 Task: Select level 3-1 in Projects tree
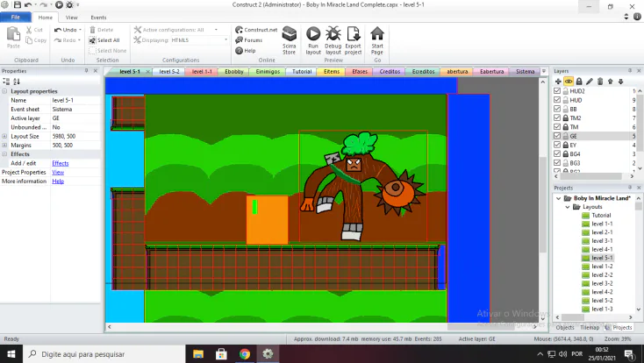(602, 240)
